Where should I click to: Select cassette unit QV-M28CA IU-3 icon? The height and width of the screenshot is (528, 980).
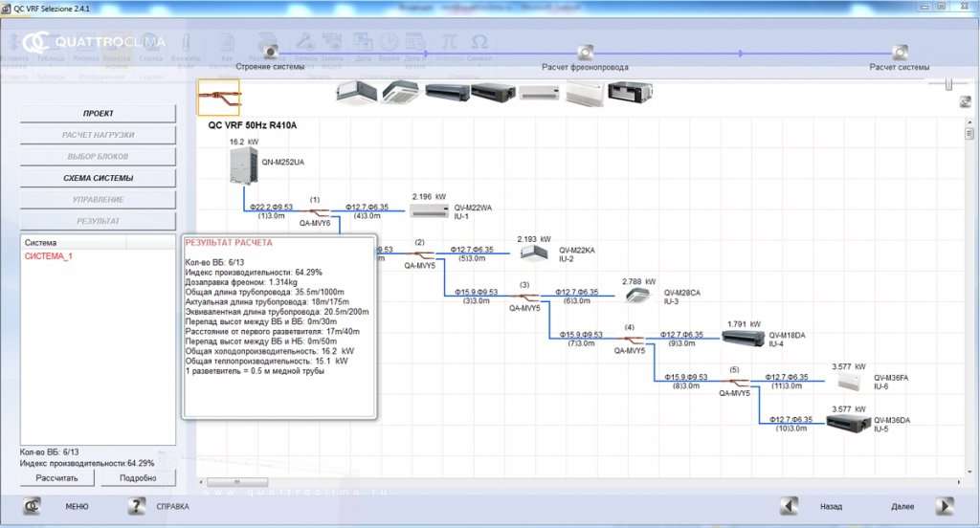(x=638, y=295)
